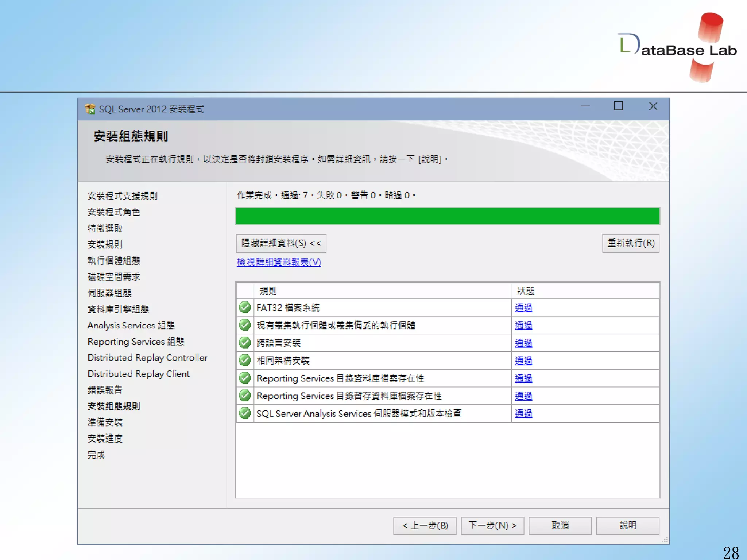Close the SQL Server 2012 安裝程式 window

click(653, 106)
